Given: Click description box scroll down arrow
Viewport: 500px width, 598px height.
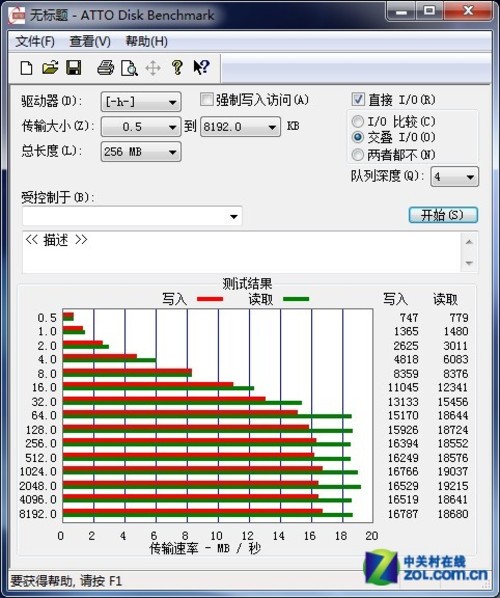Looking at the screenshot, I should pos(469,263).
